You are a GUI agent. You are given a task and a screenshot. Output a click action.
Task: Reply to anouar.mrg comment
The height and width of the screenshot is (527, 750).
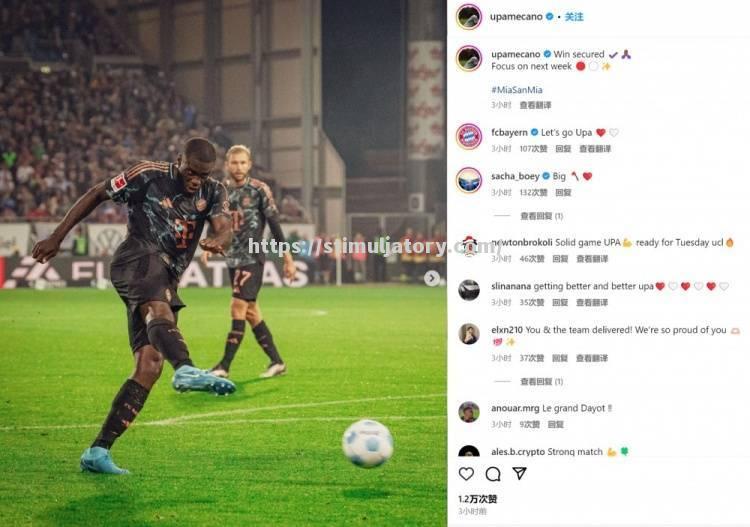[555, 425]
